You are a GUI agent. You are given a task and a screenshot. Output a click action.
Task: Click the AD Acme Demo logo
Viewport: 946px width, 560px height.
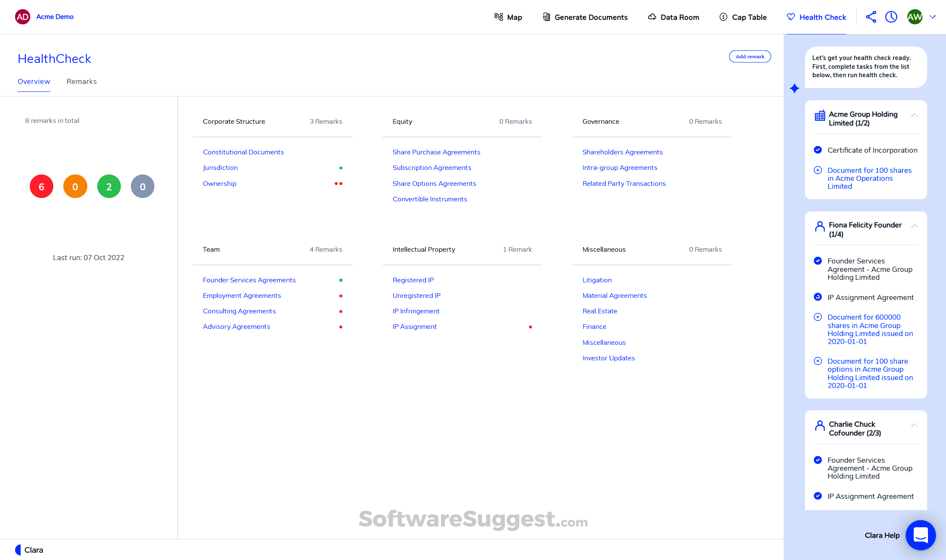23,17
